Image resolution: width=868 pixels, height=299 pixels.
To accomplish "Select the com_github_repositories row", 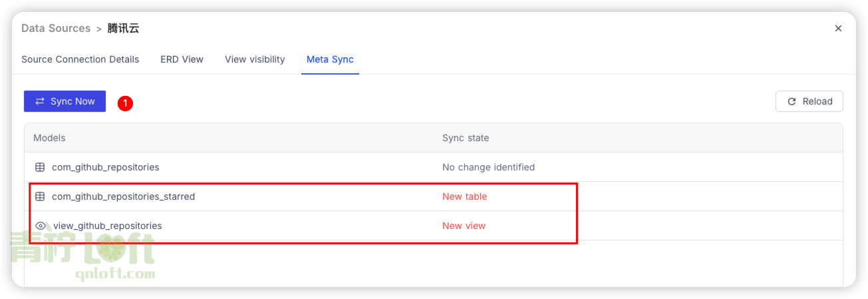I will coord(434,167).
